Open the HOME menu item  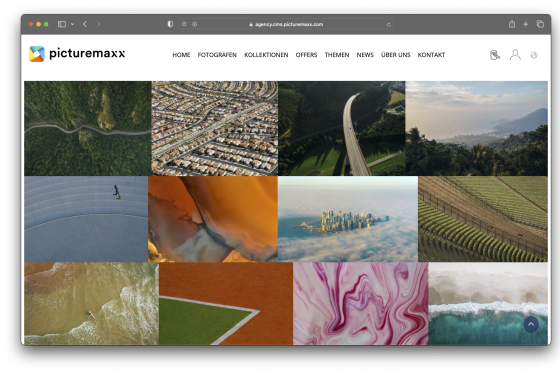[181, 55]
